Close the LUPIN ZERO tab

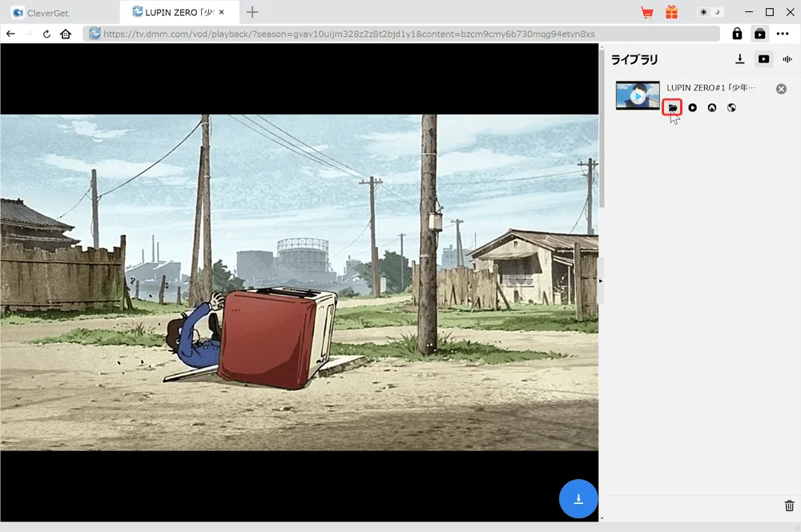click(x=221, y=12)
